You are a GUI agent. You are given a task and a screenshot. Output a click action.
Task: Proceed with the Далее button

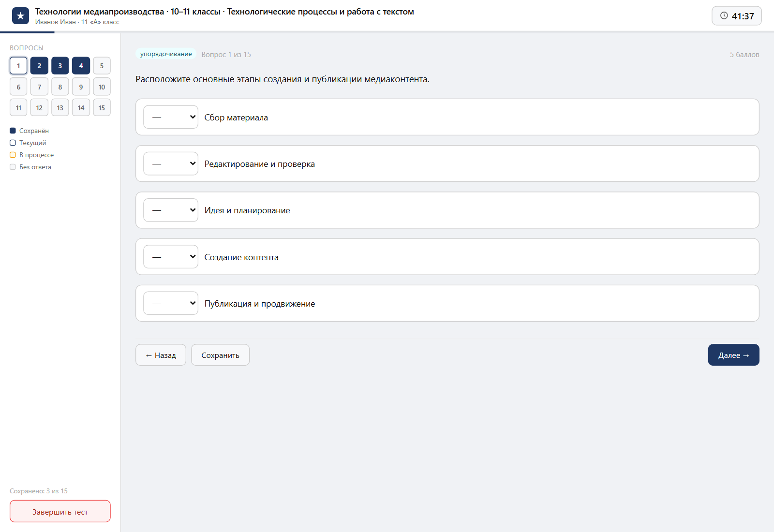(x=733, y=355)
